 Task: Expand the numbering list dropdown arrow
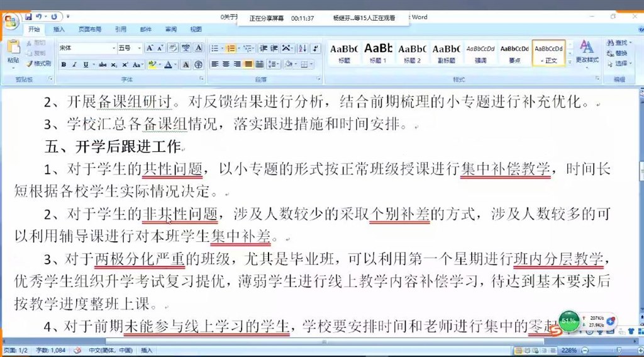pyautogui.click(x=238, y=48)
